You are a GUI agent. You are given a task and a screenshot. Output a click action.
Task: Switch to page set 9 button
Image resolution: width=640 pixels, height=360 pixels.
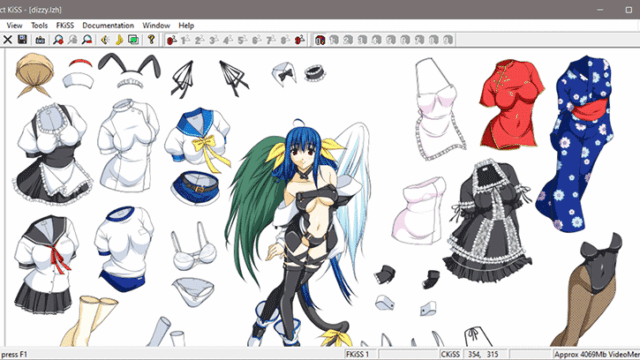click(x=300, y=40)
